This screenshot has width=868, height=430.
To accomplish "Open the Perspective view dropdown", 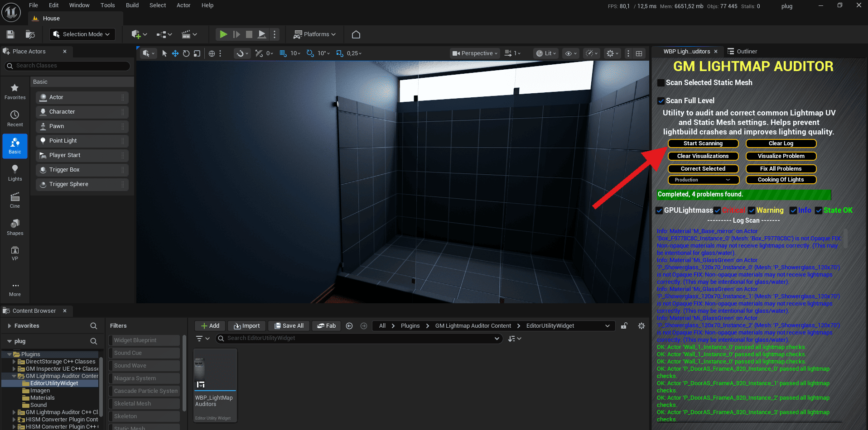I will point(474,53).
